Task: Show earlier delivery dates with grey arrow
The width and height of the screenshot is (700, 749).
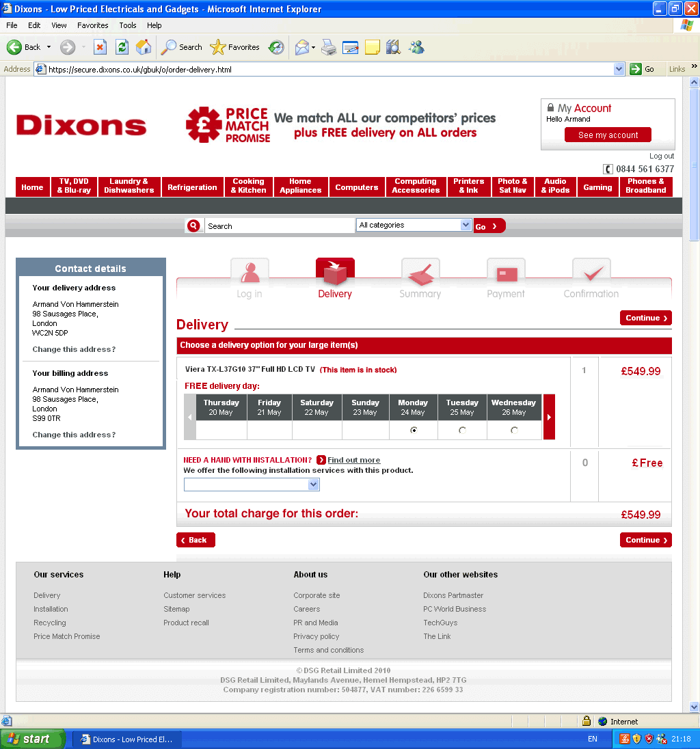Action: coord(189,417)
